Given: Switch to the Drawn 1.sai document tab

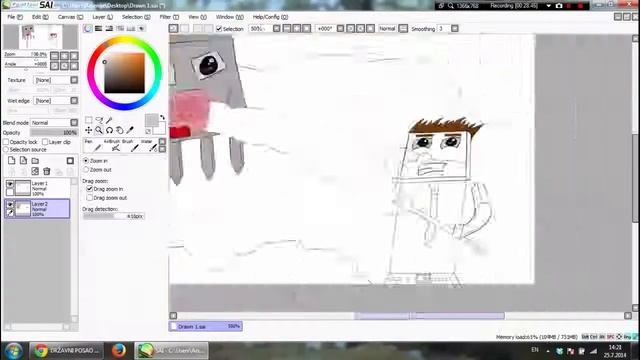Looking at the screenshot, I should (x=206, y=326).
